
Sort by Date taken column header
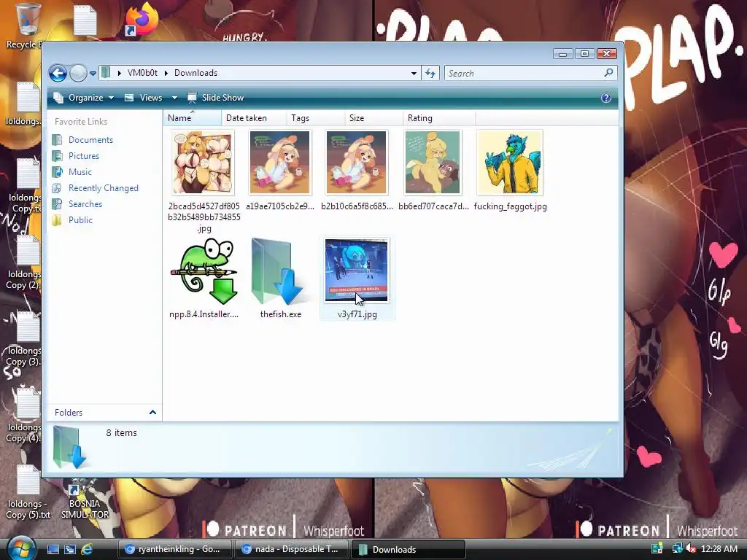coord(254,118)
